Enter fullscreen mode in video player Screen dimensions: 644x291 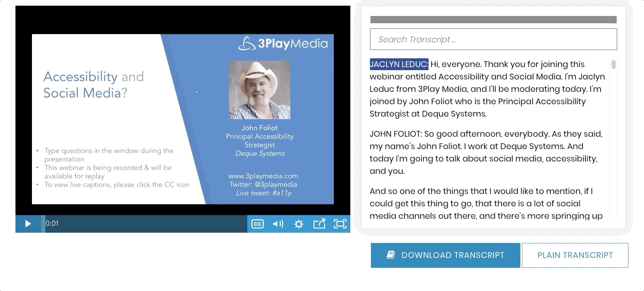tap(340, 223)
